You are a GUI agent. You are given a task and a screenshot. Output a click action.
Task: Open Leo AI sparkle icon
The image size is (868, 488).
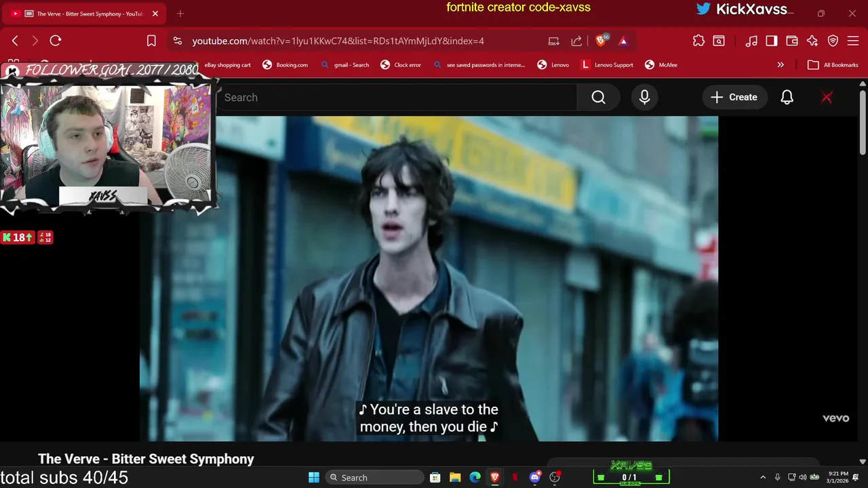pyautogui.click(x=812, y=41)
